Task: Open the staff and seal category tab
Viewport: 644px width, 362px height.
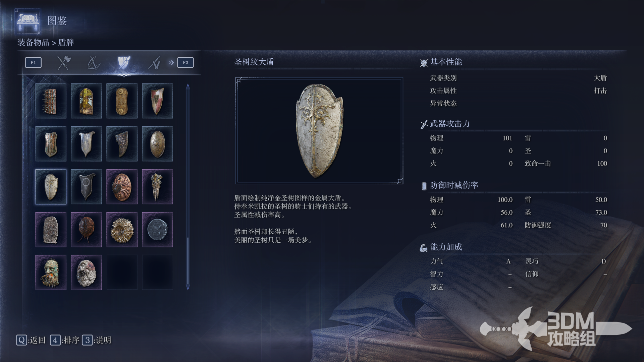Action: pos(154,63)
